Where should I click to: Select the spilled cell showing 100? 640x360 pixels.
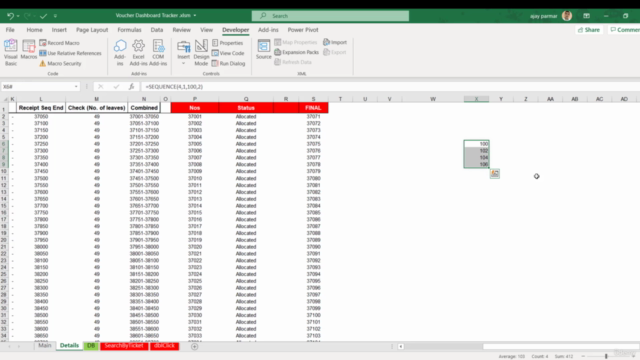pos(476,144)
